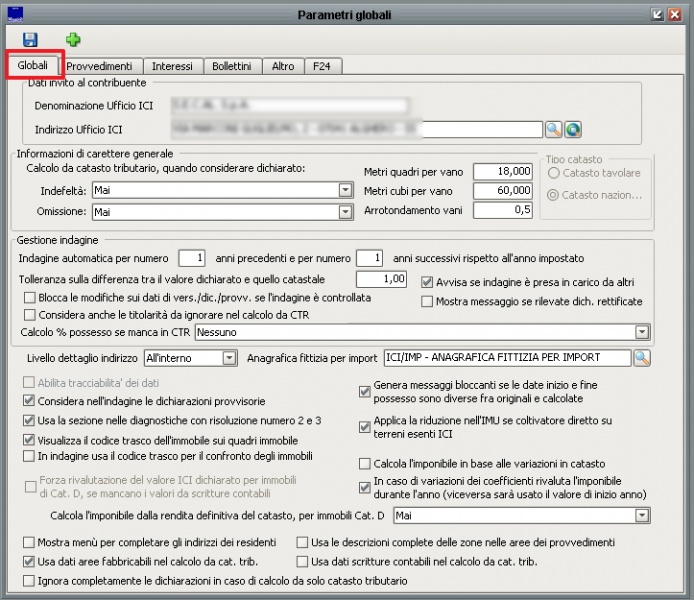Click magnifier icon next to Indirizzo Ufficio ICI
Viewport: 694px width, 600px height.
(553, 129)
